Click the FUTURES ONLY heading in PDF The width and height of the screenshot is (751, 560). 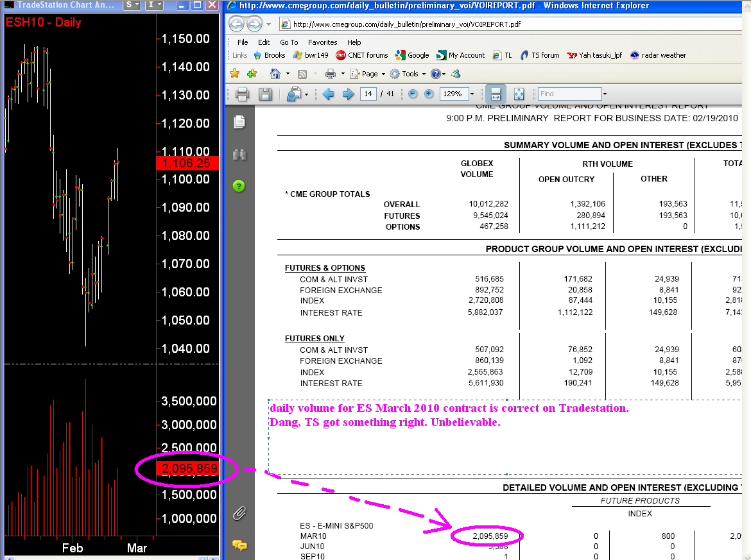315,339
